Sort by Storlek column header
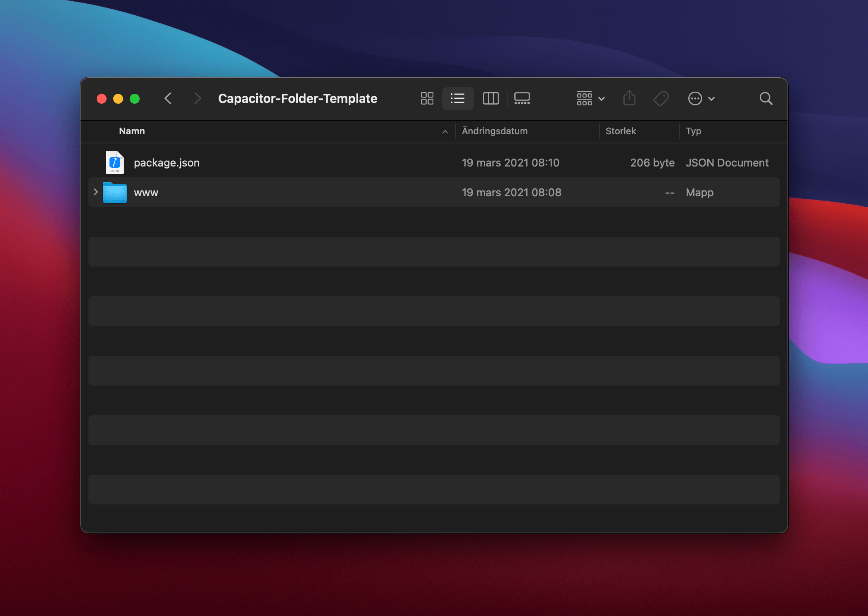The image size is (868, 616). tap(621, 131)
